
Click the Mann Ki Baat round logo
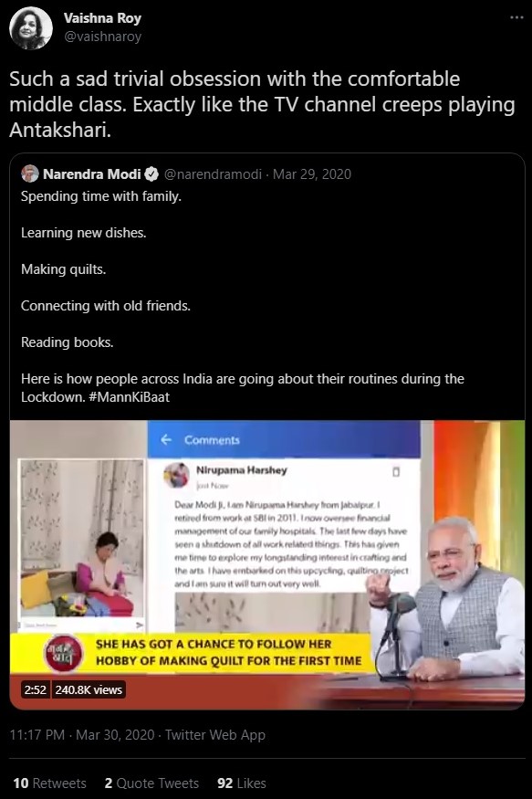64,653
